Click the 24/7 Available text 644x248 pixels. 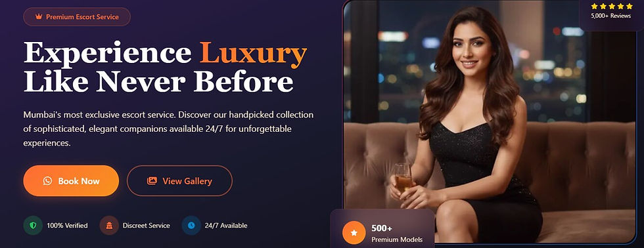(x=226, y=226)
